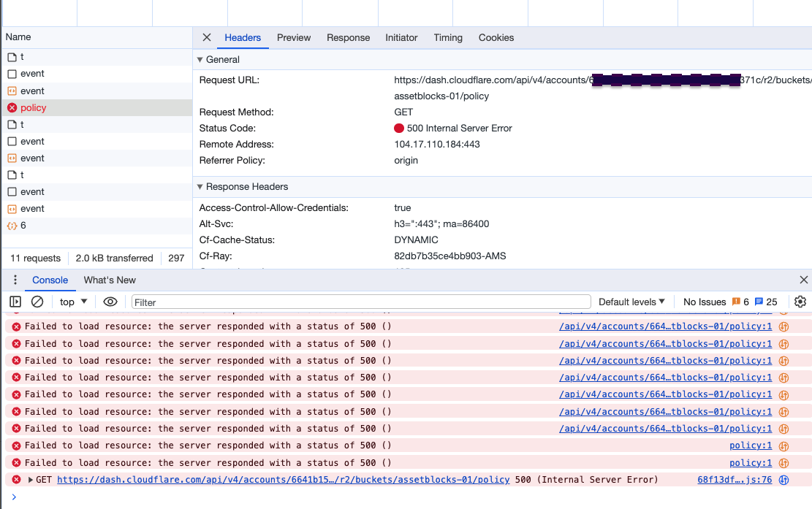The height and width of the screenshot is (509, 812).
Task: Open the DevTools Console sidebar panel
Action: pyautogui.click(x=13, y=301)
